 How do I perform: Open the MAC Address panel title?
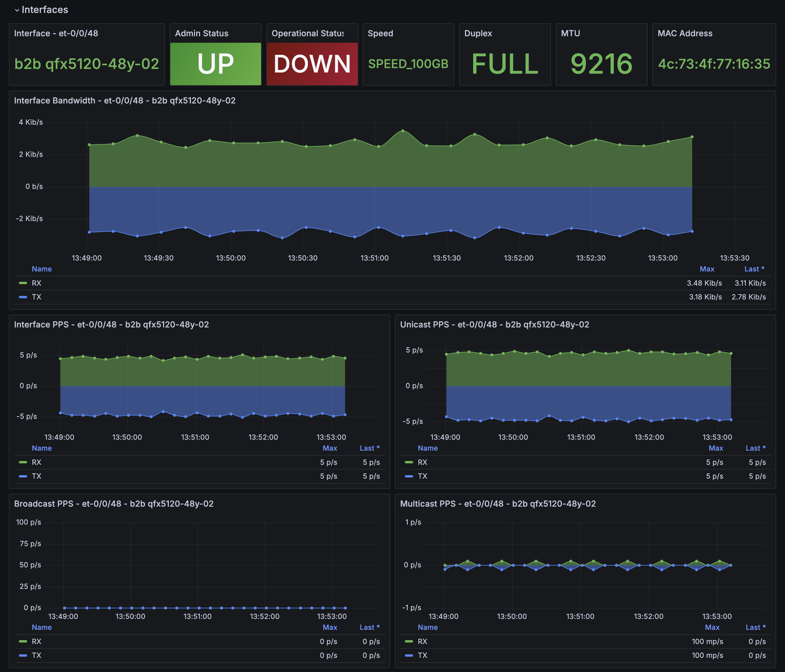685,33
